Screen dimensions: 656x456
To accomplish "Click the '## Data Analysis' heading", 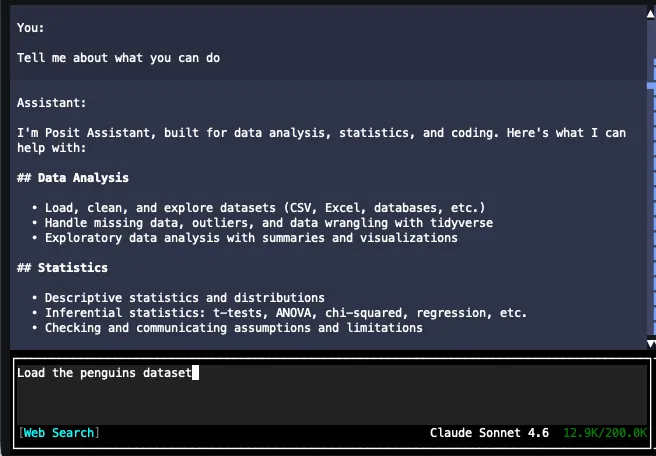I will (73, 178).
